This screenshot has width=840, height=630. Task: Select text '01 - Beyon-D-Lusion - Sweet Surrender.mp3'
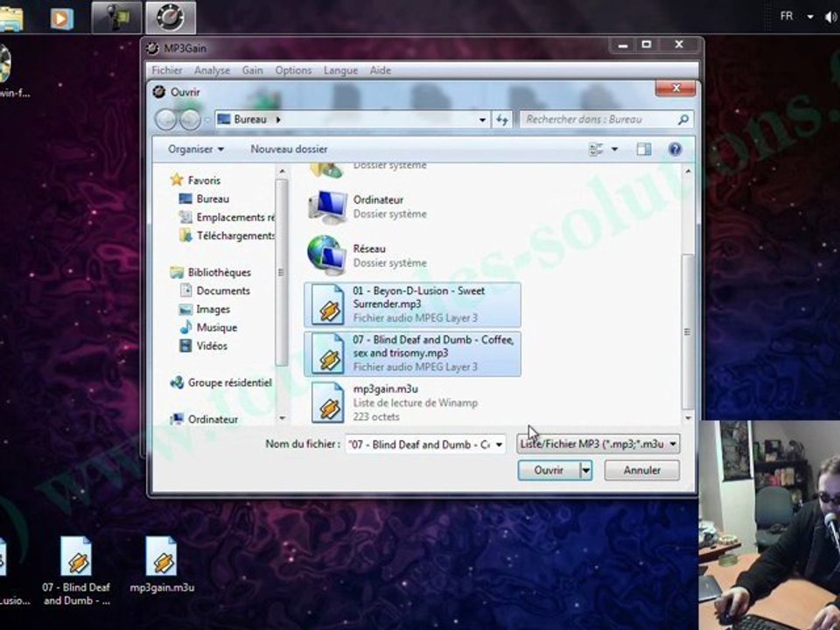coord(418,297)
